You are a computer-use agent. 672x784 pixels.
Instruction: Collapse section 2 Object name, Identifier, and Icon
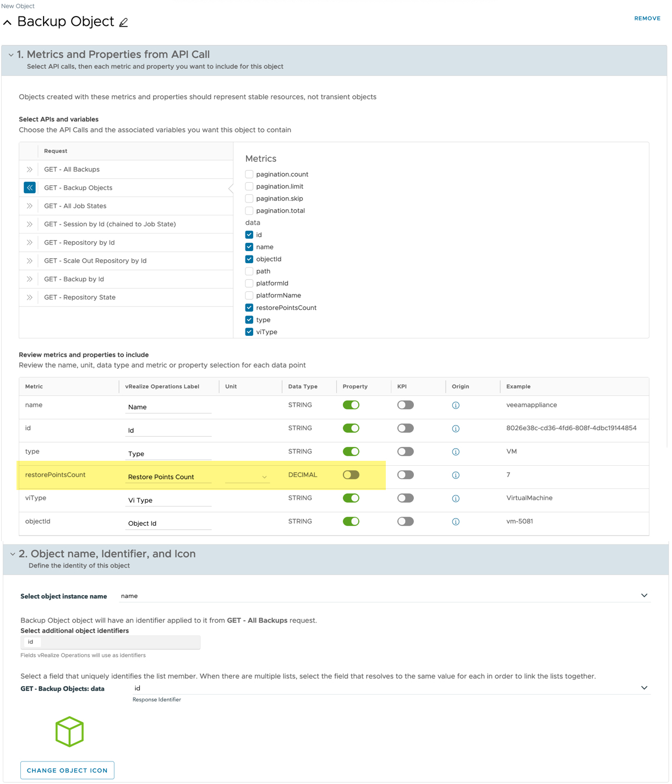pyautogui.click(x=13, y=554)
